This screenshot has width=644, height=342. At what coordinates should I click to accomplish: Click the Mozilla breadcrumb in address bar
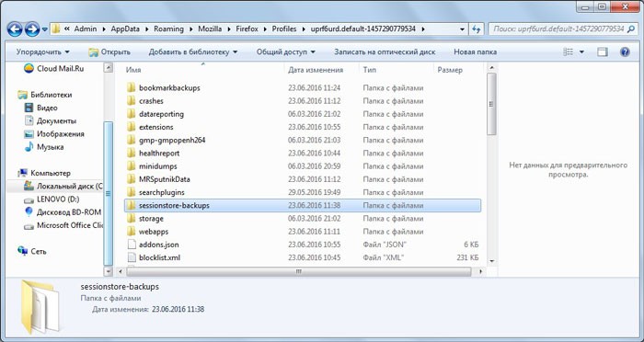click(210, 29)
